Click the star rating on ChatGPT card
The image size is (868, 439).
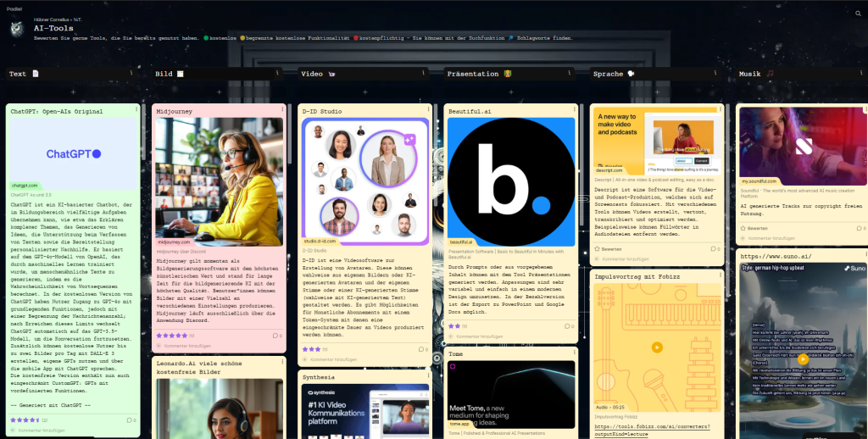tap(25, 420)
